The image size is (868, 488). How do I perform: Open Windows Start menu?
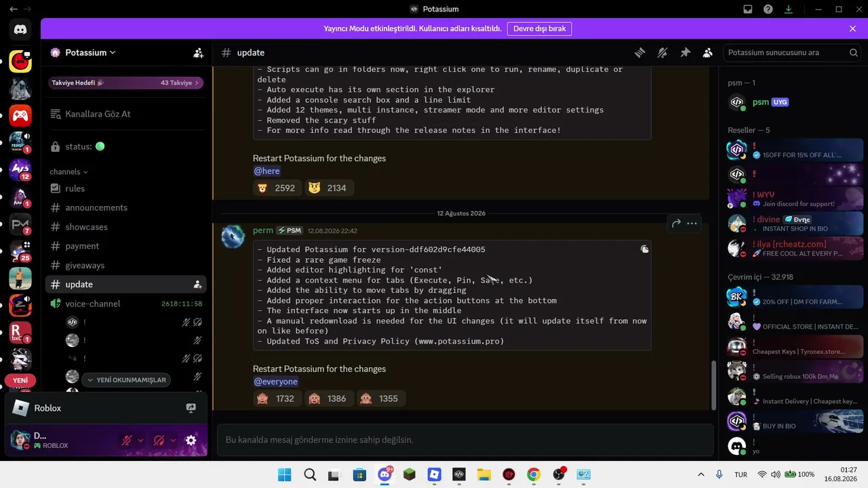click(x=285, y=474)
